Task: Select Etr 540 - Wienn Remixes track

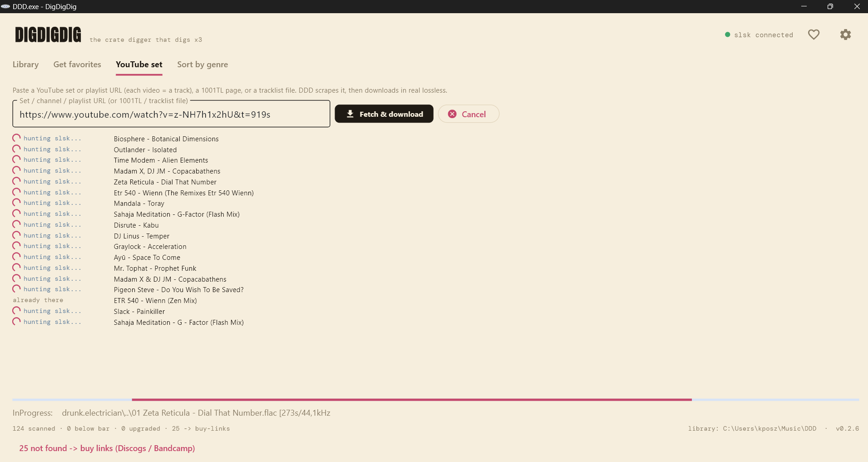Action: pos(184,193)
